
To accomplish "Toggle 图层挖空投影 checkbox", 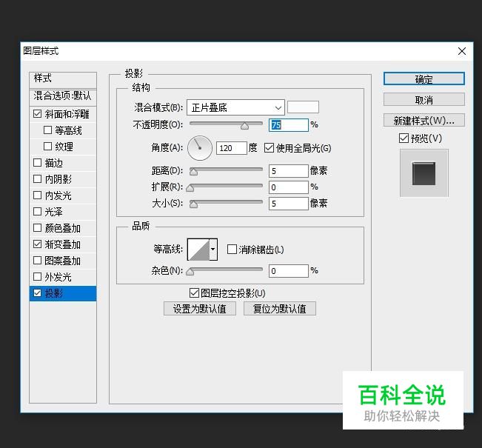I will [x=194, y=292].
